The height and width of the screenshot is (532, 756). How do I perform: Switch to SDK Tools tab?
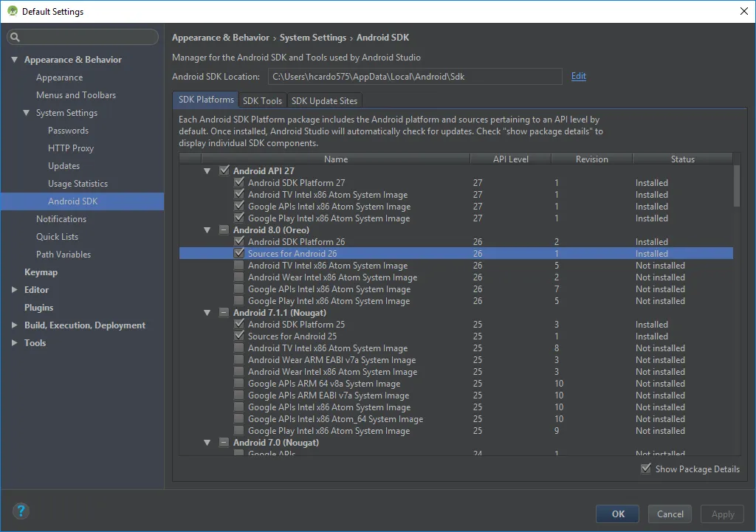[x=262, y=100]
